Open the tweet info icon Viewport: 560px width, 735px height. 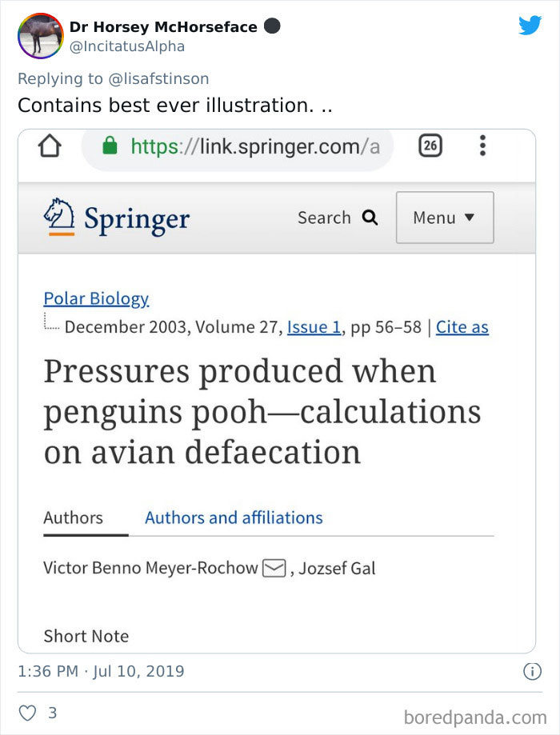pyautogui.click(x=531, y=671)
